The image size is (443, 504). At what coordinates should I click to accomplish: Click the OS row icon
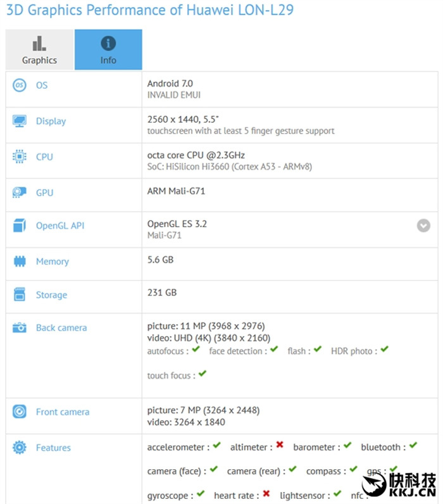pyautogui.click(x=20, y=85)
